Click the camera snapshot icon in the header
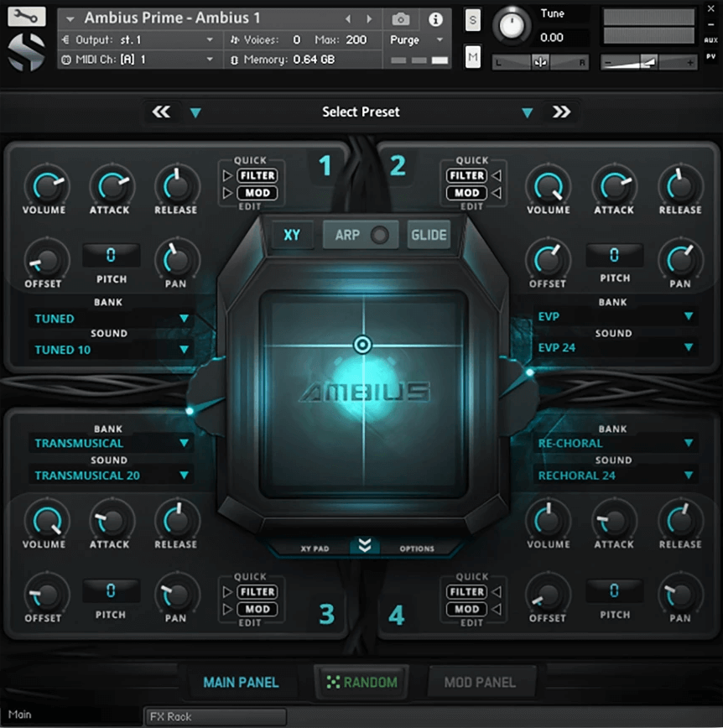The image size is (723, 728). 400,19
